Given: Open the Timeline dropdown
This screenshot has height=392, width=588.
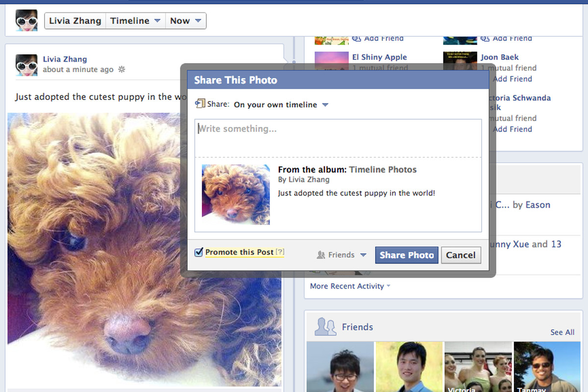Looking at the screenshot, I should click(x=135, y=21).
